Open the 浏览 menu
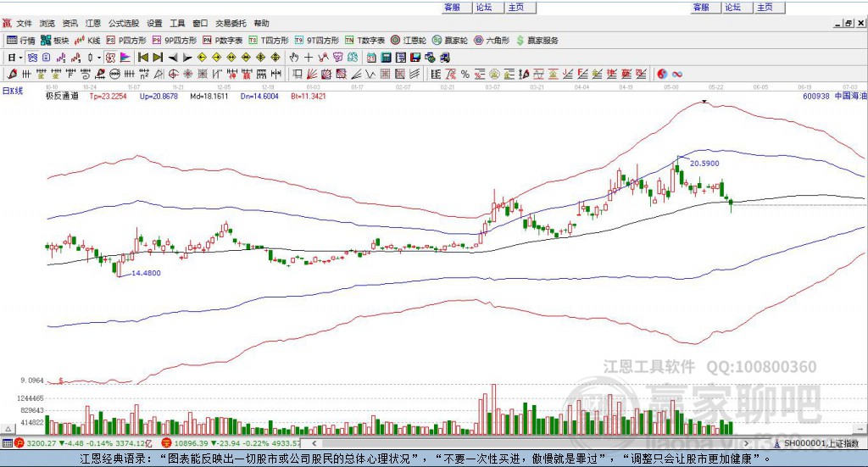The image size is (868, 467). tap(47, 23)
